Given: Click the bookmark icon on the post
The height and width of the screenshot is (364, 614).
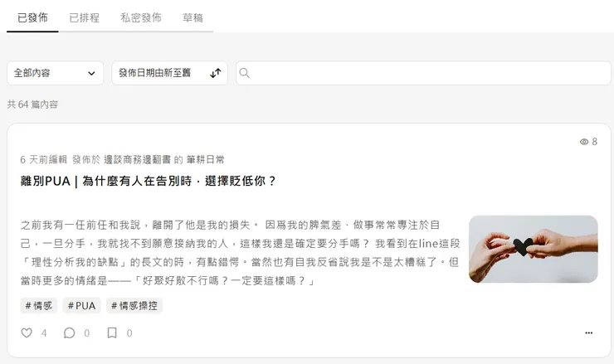Looking at the screenshot, I should click(x=112, y=332).
